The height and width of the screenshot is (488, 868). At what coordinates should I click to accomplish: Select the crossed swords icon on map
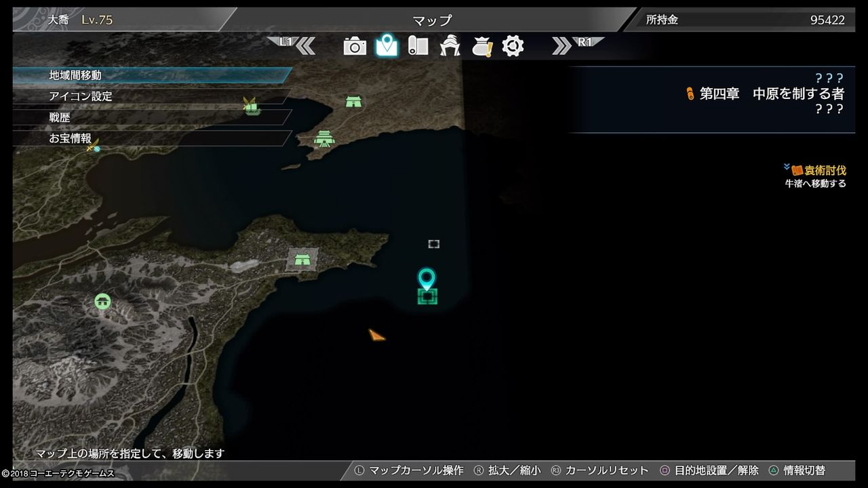click(93, 144)
